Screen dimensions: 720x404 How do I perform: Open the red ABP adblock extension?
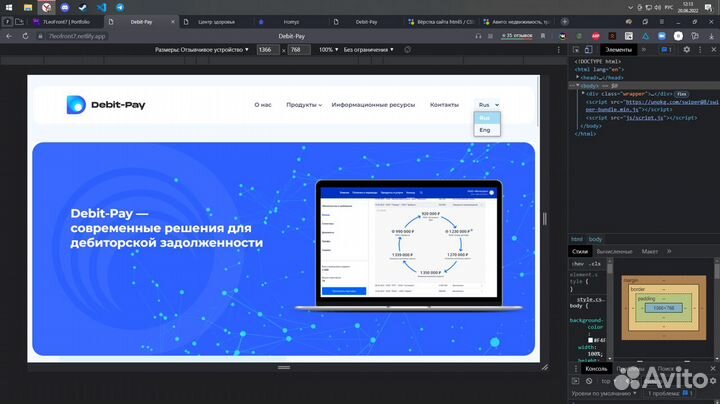(x=596, y=36)
